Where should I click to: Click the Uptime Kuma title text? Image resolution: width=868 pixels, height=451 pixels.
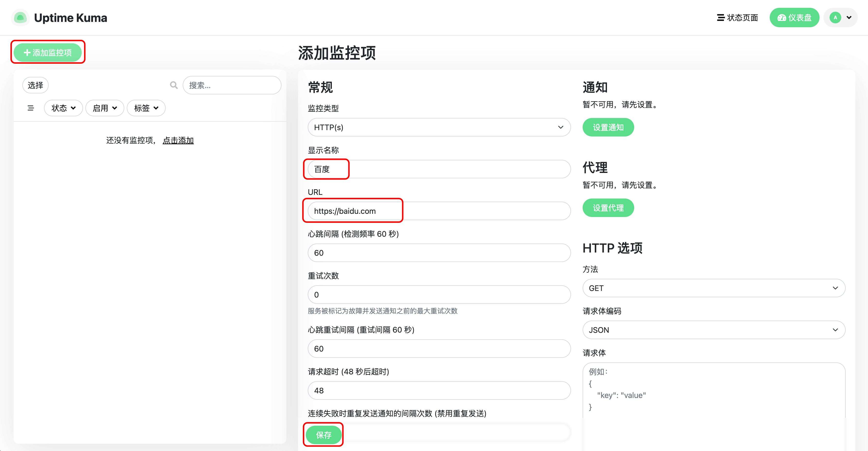(x=71, y=18)
